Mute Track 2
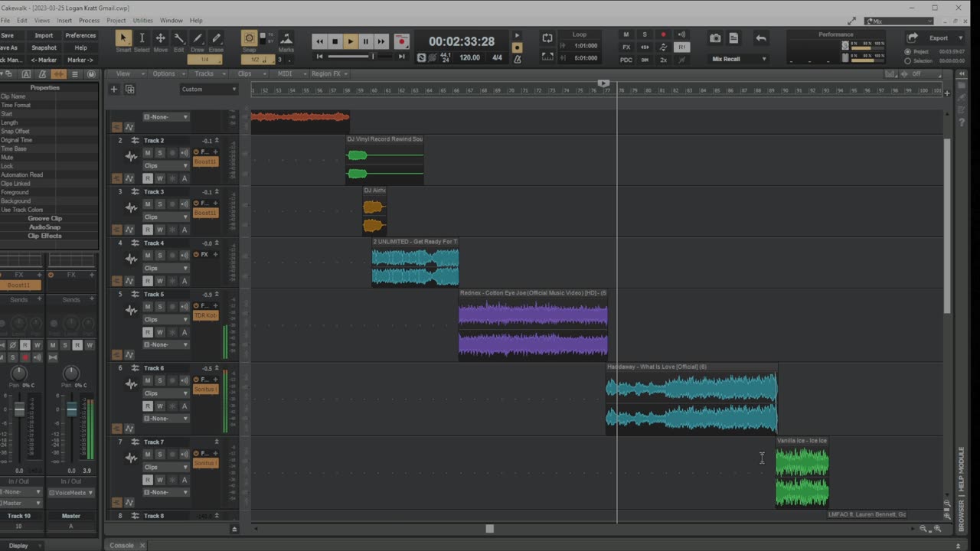 148,152
